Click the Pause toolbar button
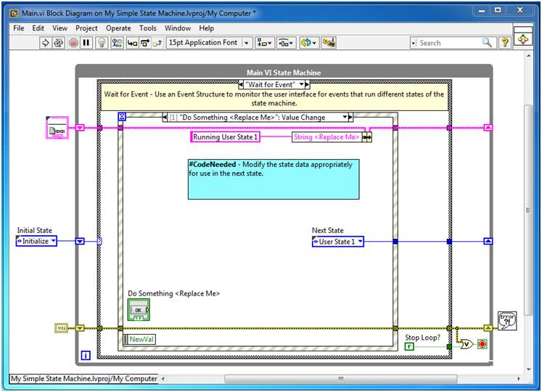The height and width of the screenshot is (392, 542). [x=86, y=43]
